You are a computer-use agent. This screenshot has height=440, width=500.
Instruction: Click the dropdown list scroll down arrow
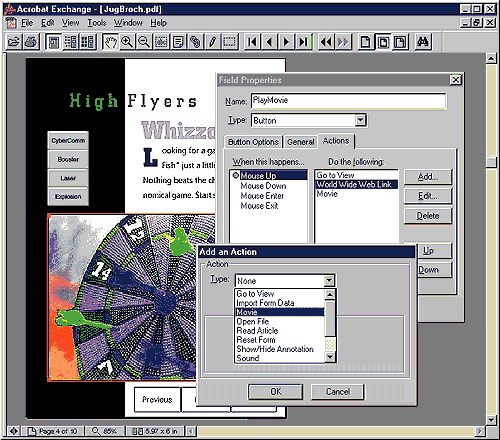coord(330,357)
